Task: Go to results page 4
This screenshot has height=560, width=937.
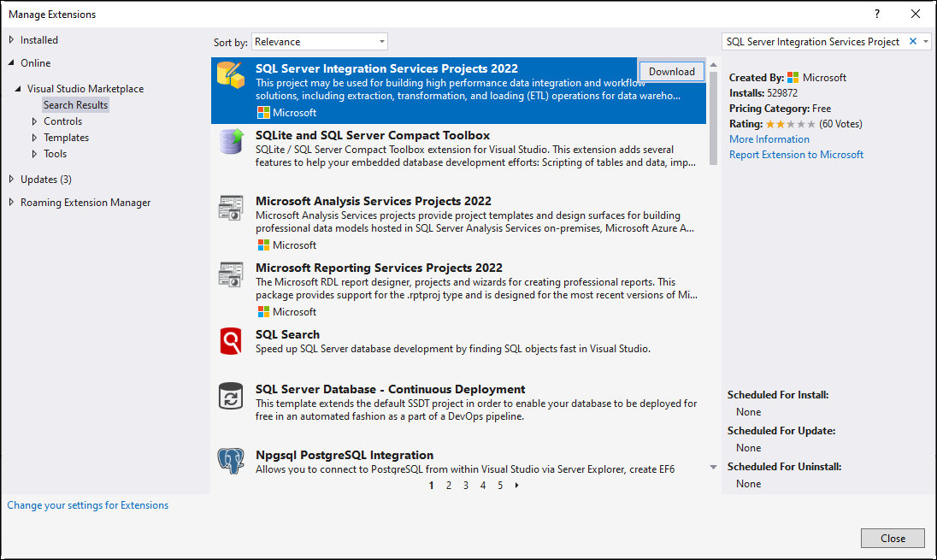Action: [483, 486]
